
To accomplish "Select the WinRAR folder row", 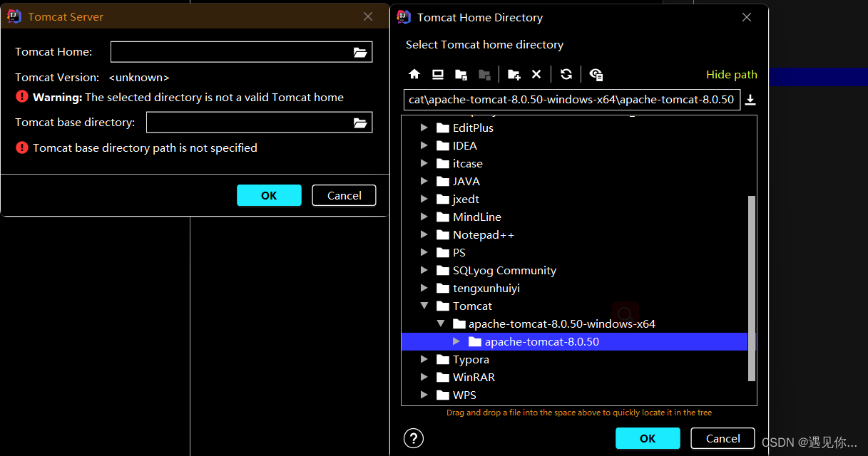I will click(574, 378).
